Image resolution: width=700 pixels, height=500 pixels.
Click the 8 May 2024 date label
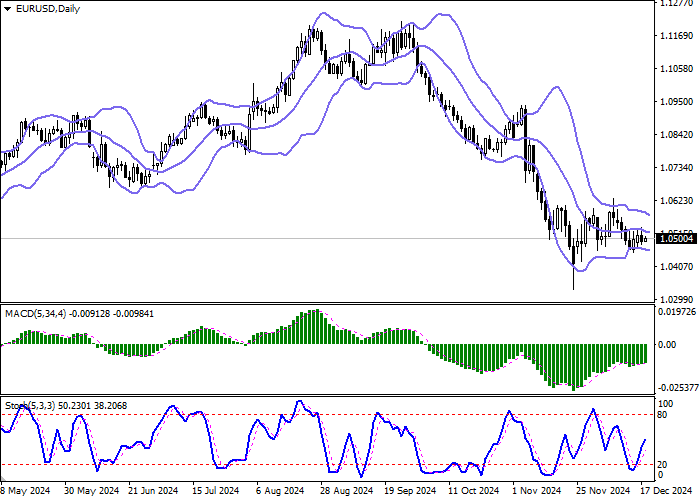pyautogui.click(x=25, y=491)
